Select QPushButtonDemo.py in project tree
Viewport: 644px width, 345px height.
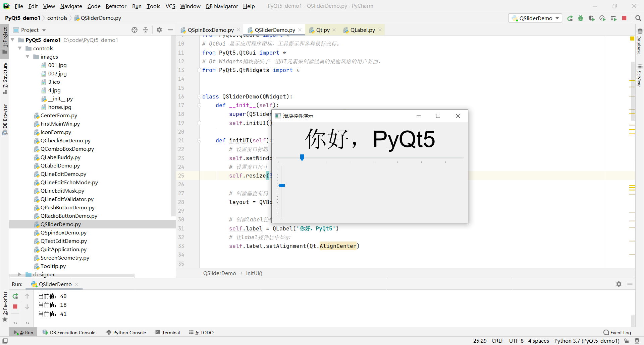(67, 207)
